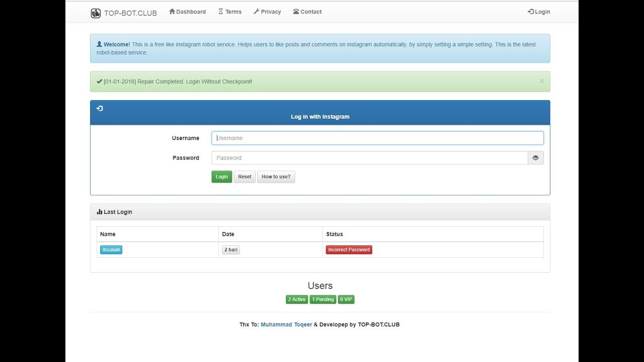Click the Incorrect Password status badge
644x362 pixels.
(349, 250)
